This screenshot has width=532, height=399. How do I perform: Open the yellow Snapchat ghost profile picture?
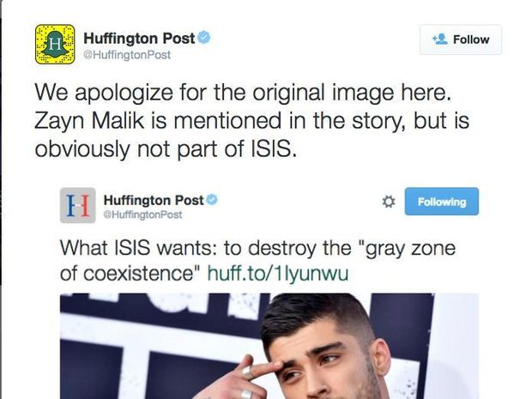(x=55, y=45)
